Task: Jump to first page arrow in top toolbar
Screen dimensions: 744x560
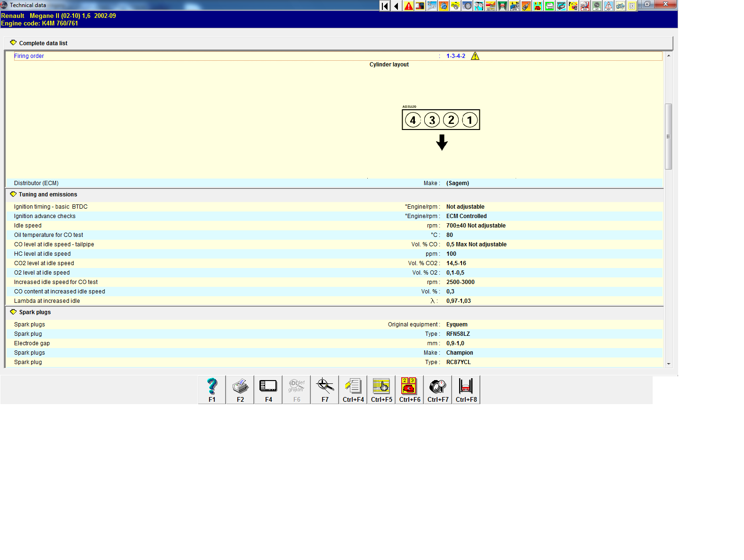Action: [385, 6]
